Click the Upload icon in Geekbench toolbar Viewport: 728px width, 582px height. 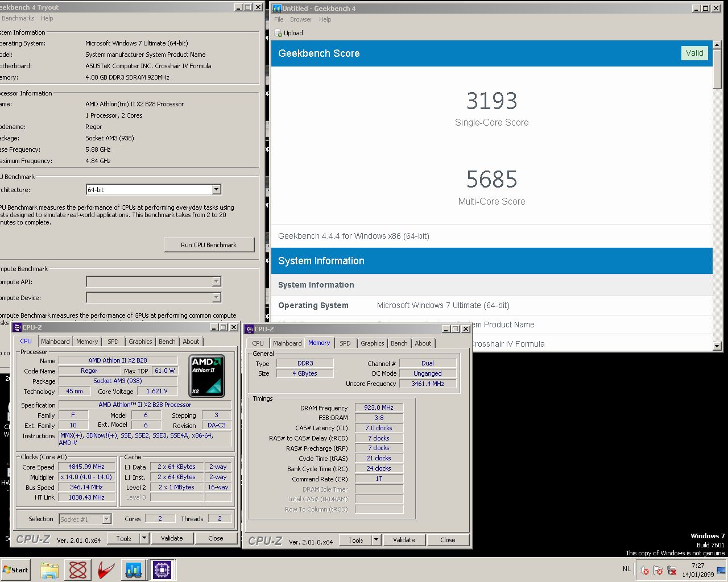click(x=278, y=33)
